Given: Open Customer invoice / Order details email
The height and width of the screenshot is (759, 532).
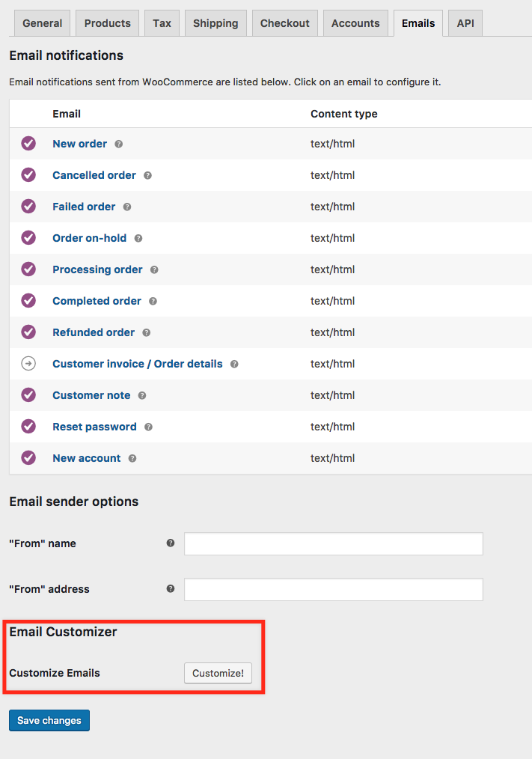Looking at the screenshot, I should (138, 364).
